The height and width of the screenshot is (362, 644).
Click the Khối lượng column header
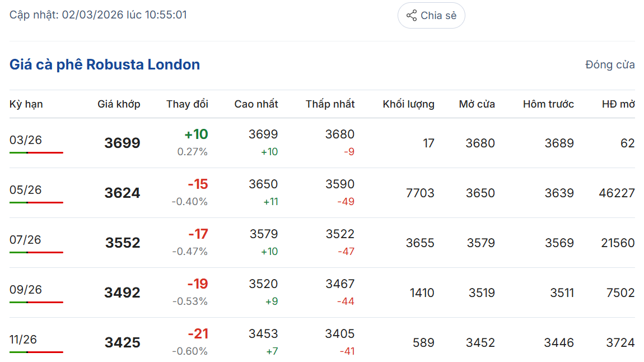tap(408, 104)
